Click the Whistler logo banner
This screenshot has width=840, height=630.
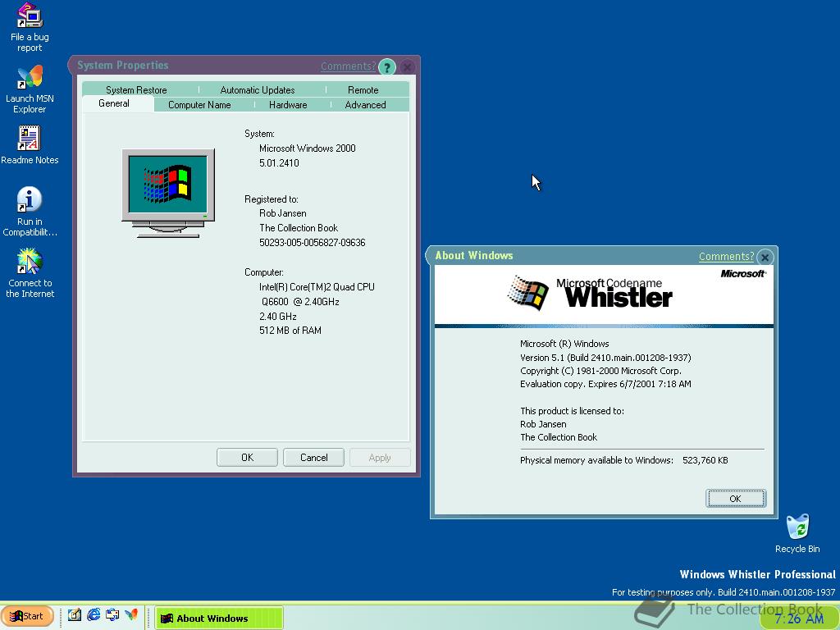tap(604, 294)
